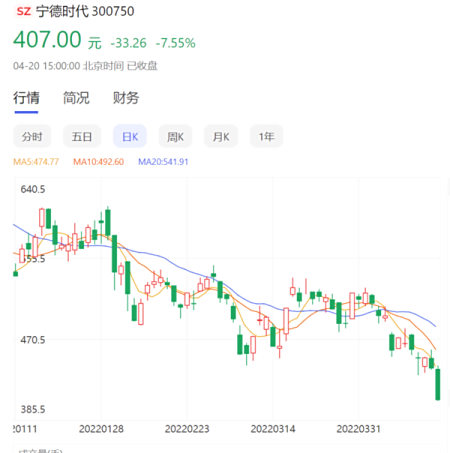This screenshot has height=453, width=450.
Task: Click the blue MA20 line end
Action: coord(434,325)
